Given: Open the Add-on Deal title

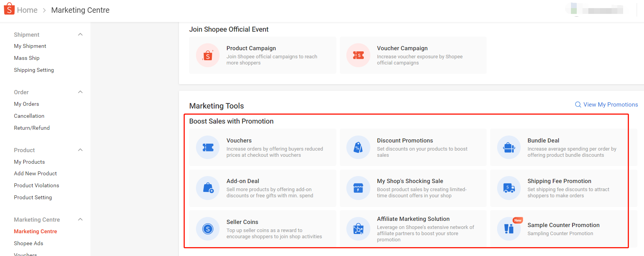Looking at the screenshot, I should 243,181.
